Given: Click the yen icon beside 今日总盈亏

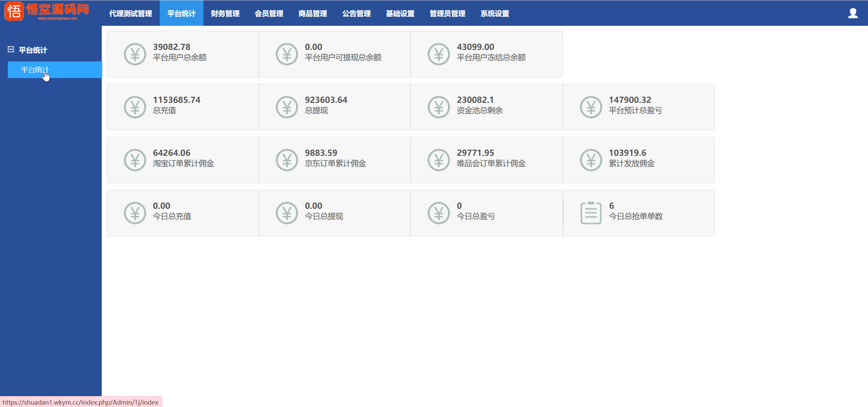Looking at the screenshot, I should [439, 213].
